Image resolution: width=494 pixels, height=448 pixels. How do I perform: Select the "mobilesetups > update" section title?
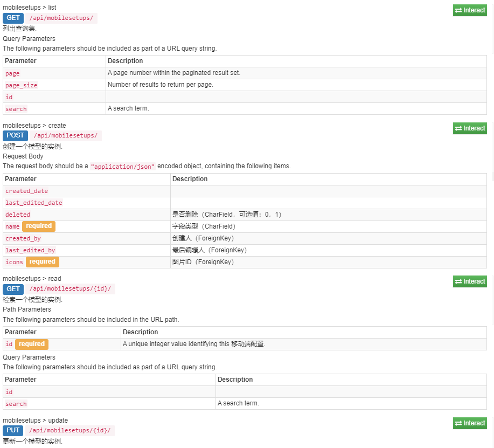click(35, 421)
